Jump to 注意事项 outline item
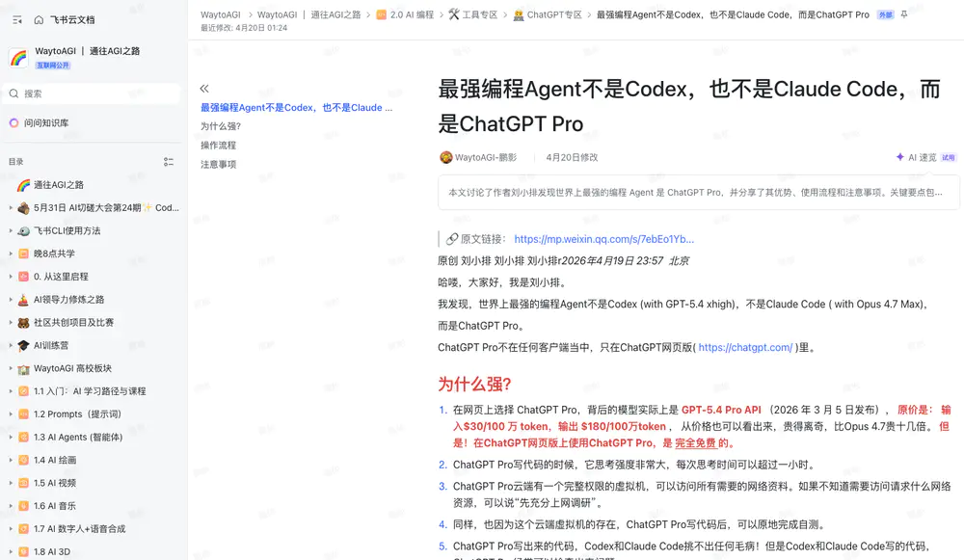964x560 pixels. 218,165
